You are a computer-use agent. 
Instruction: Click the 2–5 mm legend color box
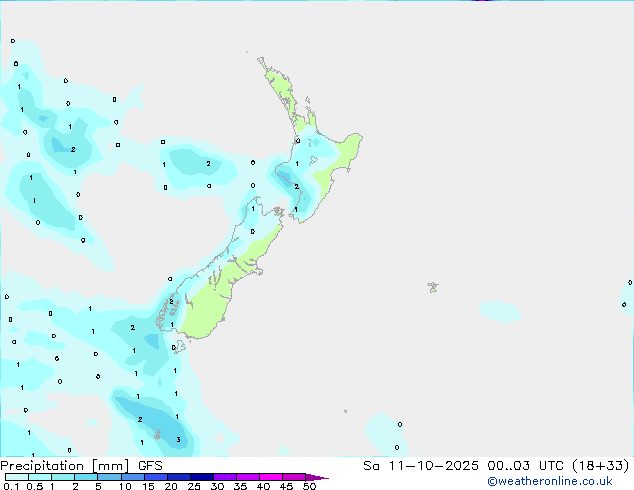(86, 477)
